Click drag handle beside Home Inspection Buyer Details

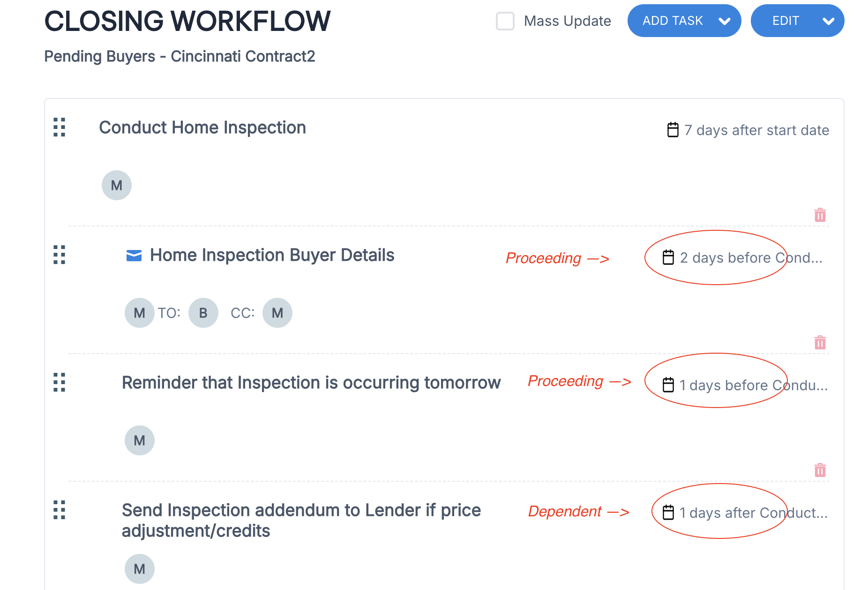coord(60,255)
